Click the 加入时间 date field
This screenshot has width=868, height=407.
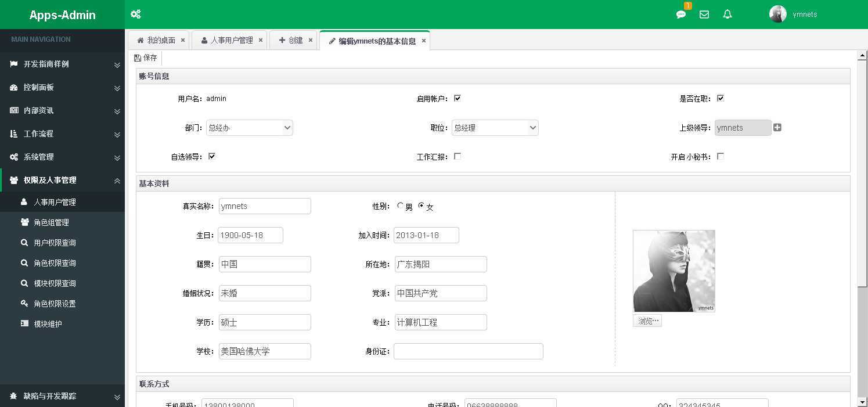click(426, 235)
